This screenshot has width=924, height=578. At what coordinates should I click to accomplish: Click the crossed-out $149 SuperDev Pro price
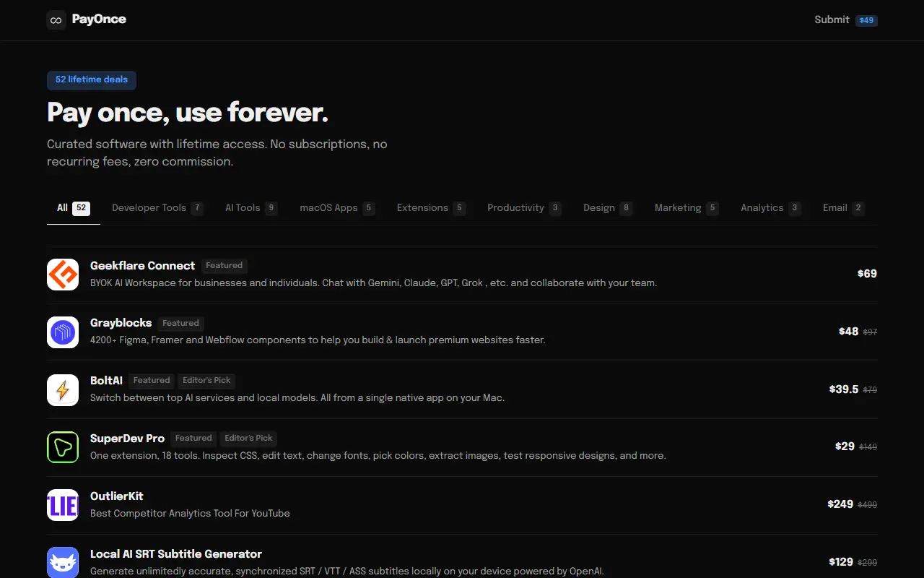[868, 447]
